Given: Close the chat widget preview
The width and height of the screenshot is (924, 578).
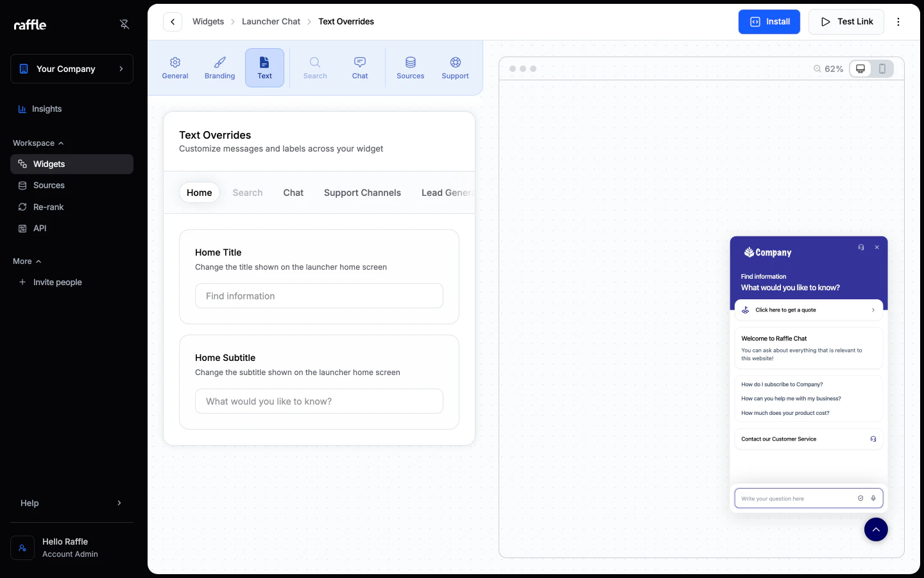Looking at the screenshot, I should click(877, 247).
